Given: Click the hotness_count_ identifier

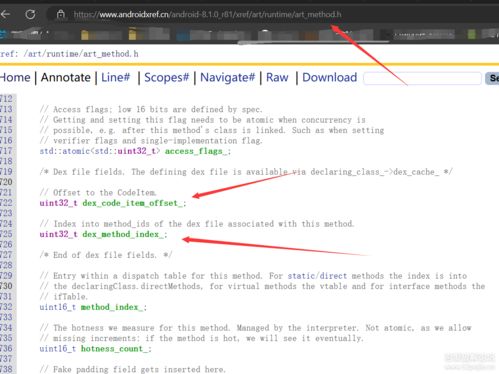Looking at the screenshot, I should [x=114, y=349].
